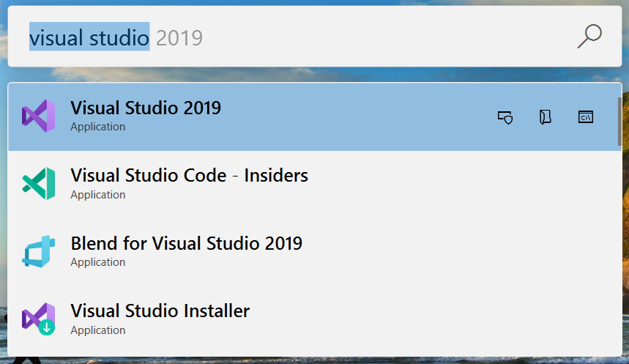Click "Application" subtitle under Visual Studio Code - Insiders
The image size is (629, 364).
coord(97,195)
